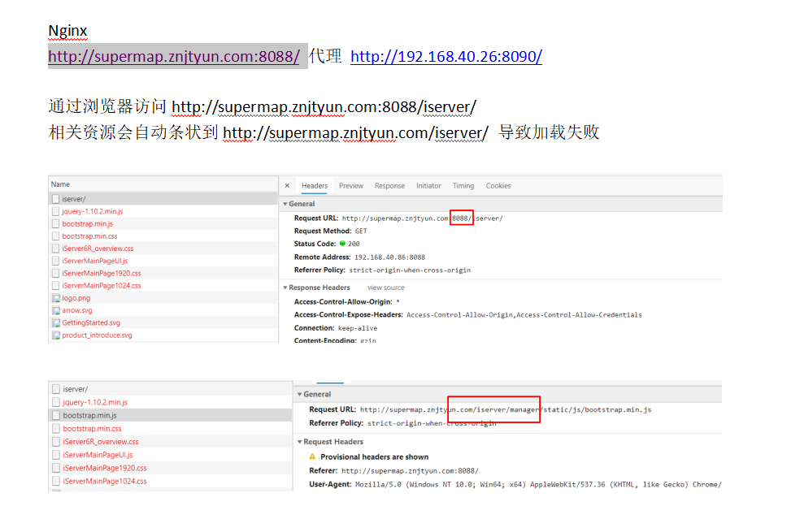Switch to the Headers tab
Viewport: 804px width, 532px height.
315,185
